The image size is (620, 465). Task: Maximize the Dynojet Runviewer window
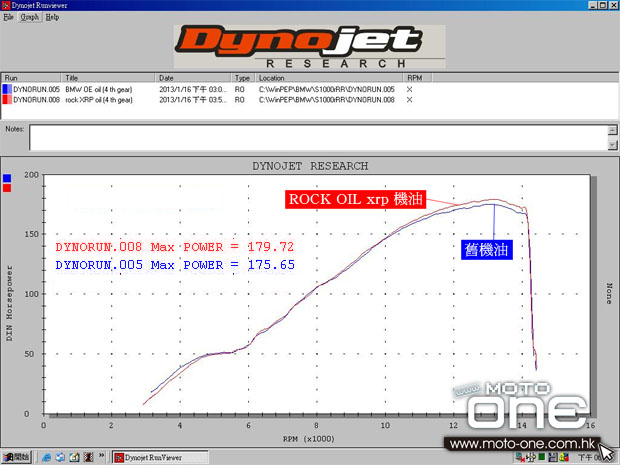(602, 5)
